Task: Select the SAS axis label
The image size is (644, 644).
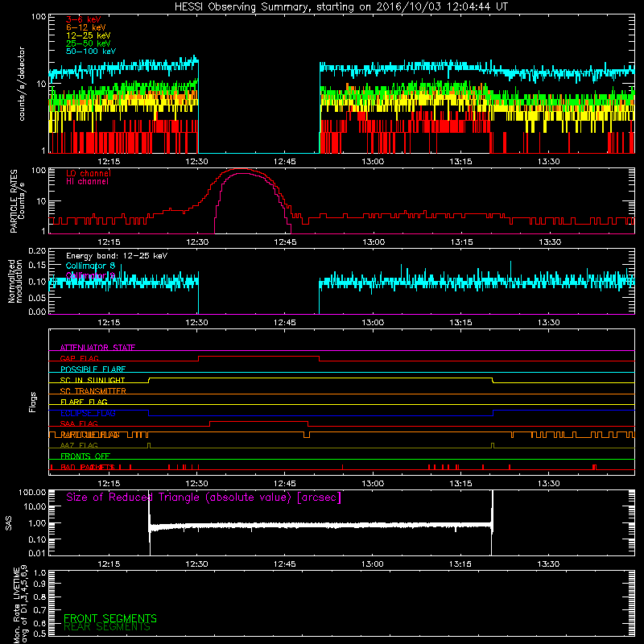Action: click(9, 522)
